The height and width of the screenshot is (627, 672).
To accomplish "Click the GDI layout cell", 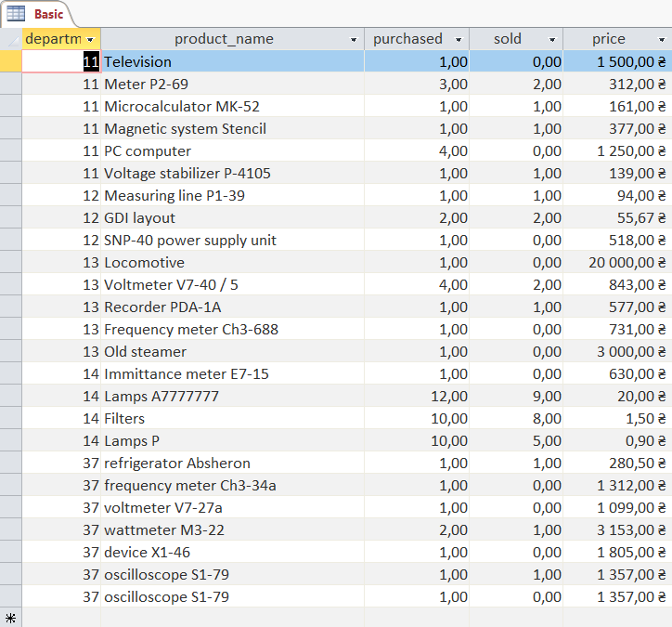I will [x=232, y=217].
